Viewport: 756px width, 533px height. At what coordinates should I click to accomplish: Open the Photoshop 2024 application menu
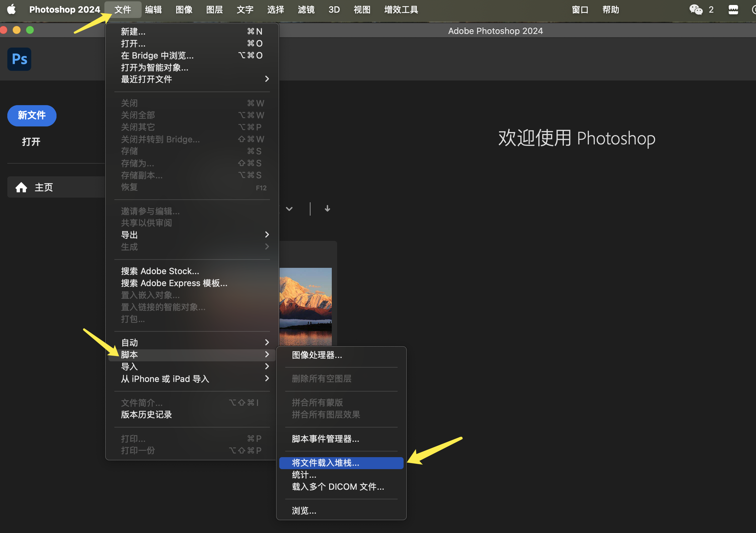pyautogui.click(x=64, y=9)
